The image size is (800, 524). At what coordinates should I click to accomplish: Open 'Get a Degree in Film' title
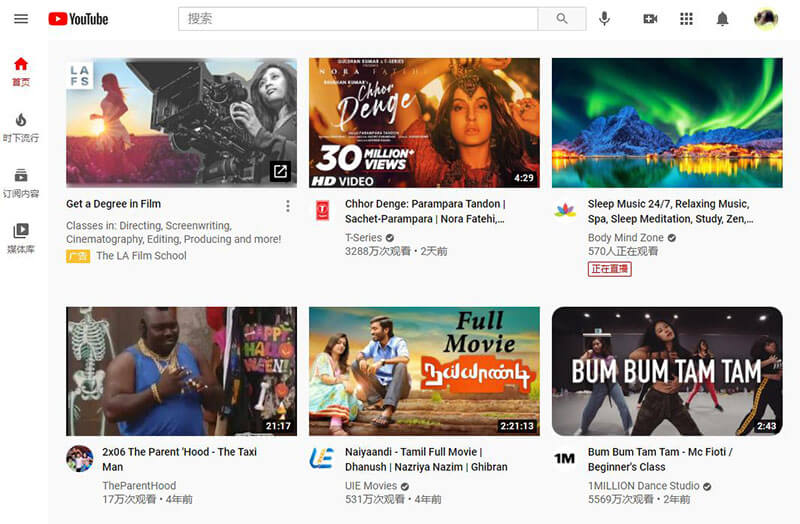pos(113,204)
